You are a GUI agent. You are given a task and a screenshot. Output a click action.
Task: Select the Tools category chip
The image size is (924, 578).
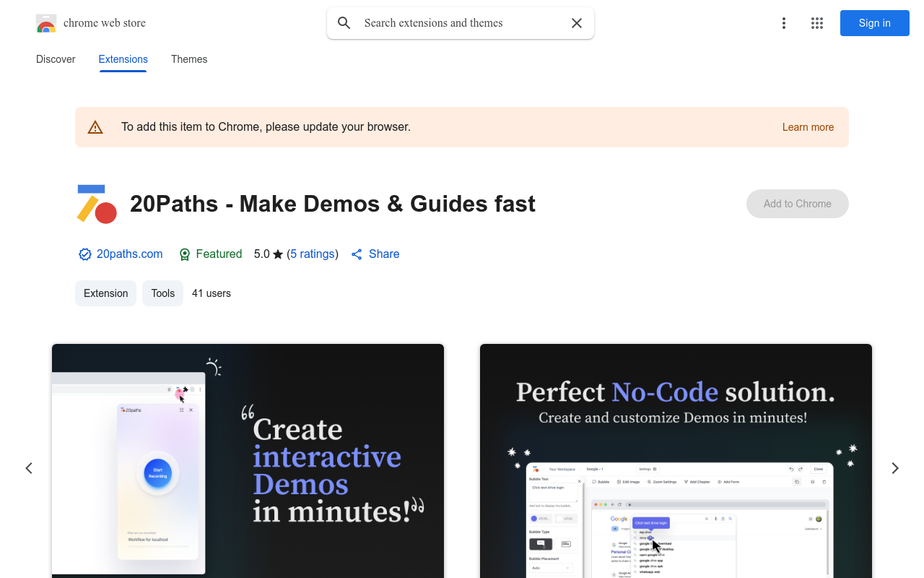point(163,293)
